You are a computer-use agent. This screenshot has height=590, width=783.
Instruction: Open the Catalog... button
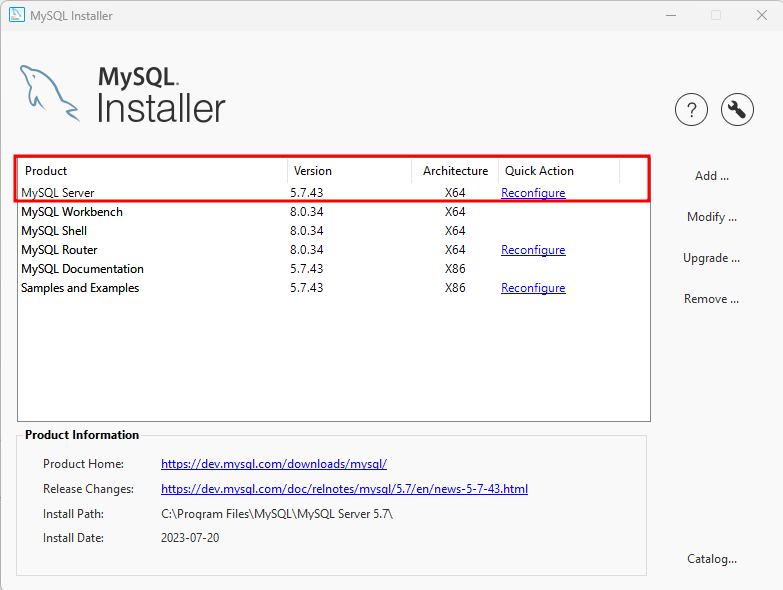click(x=712, y=559)
